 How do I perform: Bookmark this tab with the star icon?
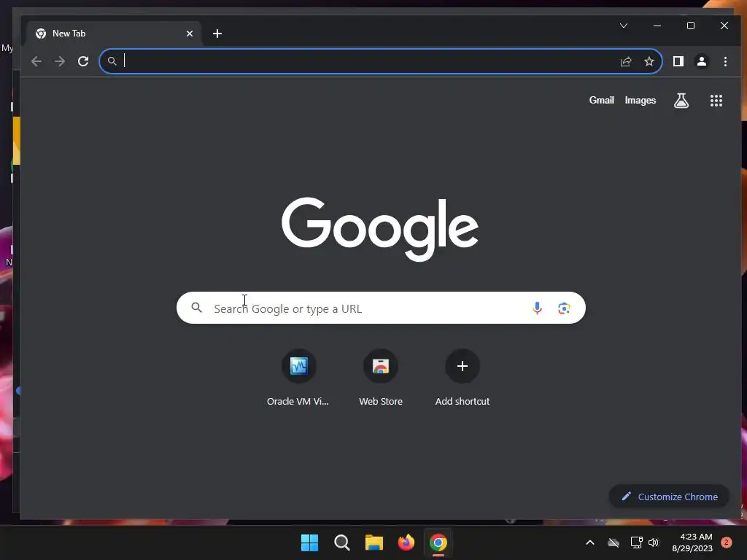coord(649,61)
